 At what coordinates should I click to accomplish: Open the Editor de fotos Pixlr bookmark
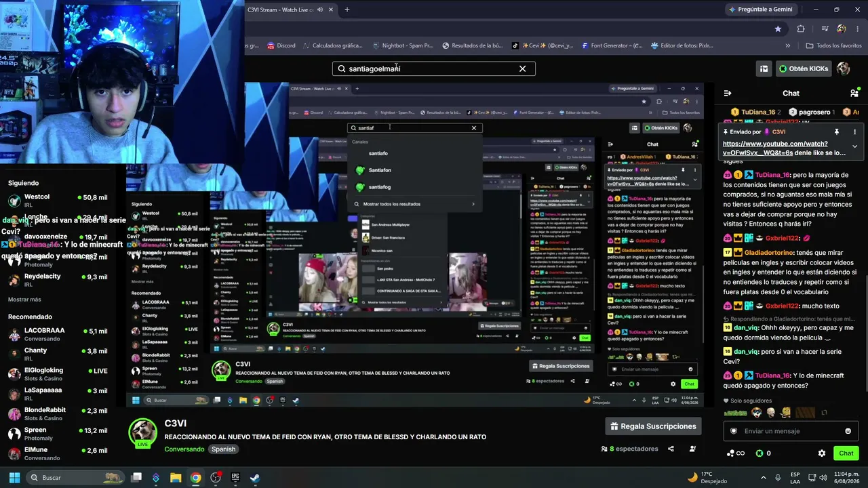[x=682, y=46]
